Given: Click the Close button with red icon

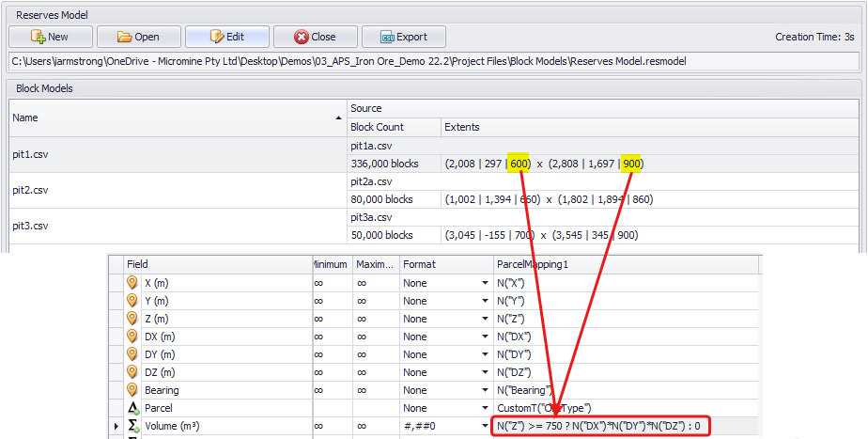Looking at the screenshot, I should coord(314,37).
